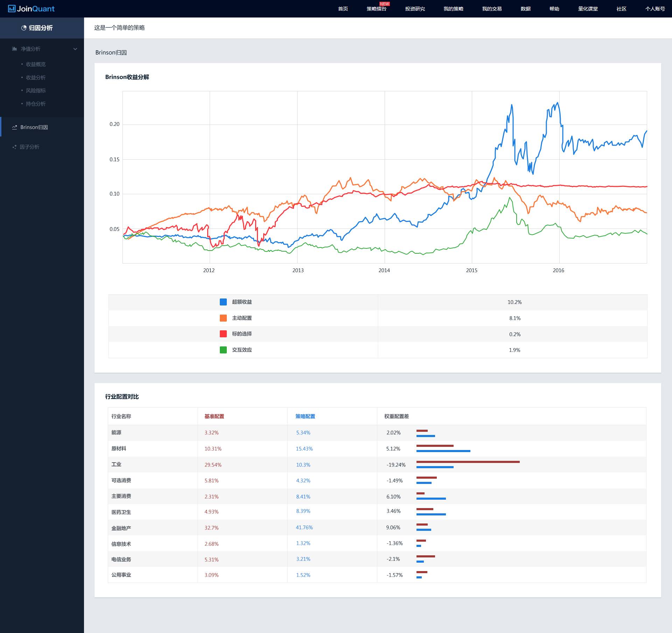672x633 pixels.
Task: Open the 数据 navigation menu
Action: [x=525, y=9]
